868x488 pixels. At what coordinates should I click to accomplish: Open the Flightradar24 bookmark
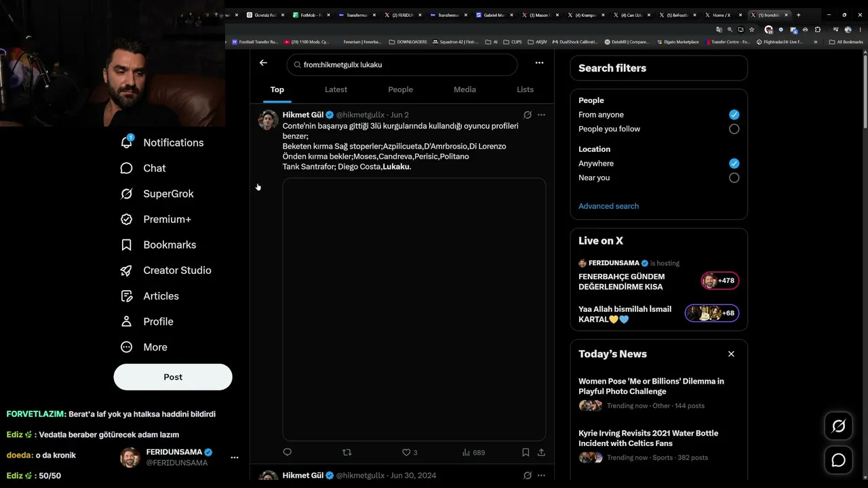780,42
